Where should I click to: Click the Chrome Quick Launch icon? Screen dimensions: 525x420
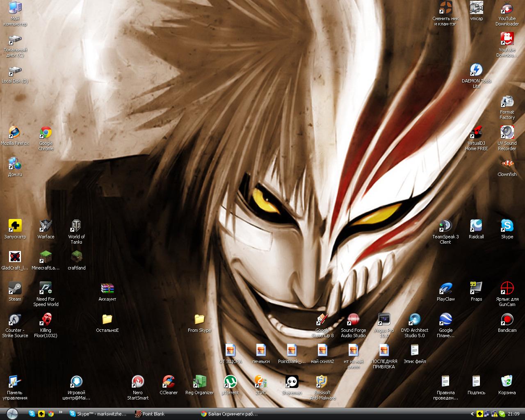click(51, 414)
